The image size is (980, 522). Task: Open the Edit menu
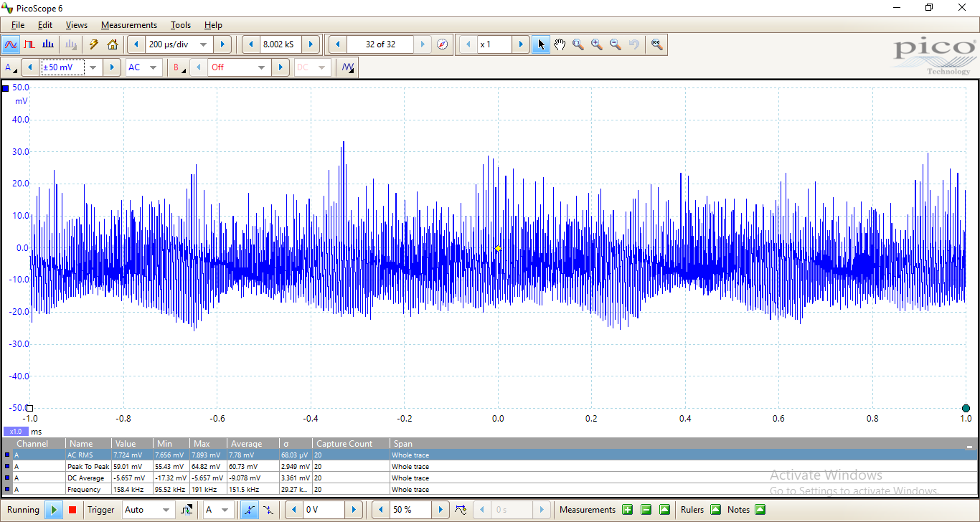click(45, 25)
